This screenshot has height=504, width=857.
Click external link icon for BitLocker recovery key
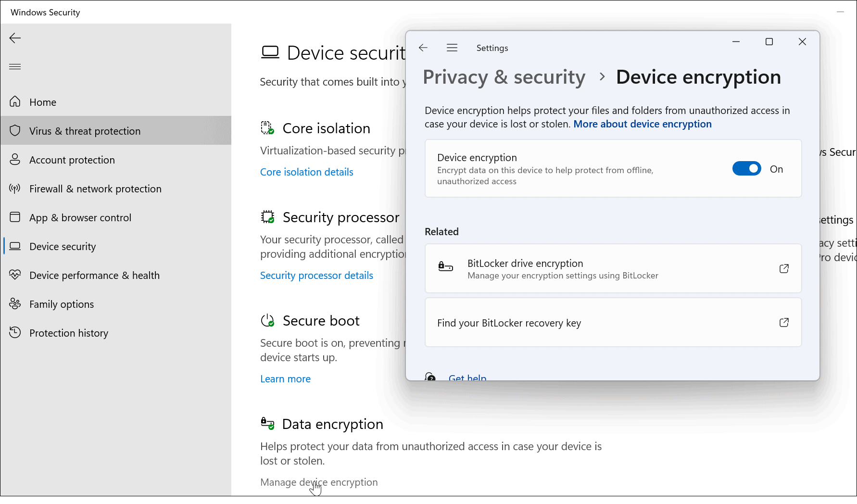coord(784,322)
